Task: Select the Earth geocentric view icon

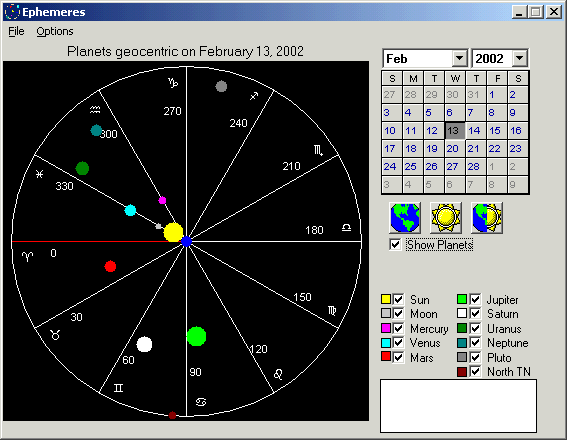Action: [405, 218]
